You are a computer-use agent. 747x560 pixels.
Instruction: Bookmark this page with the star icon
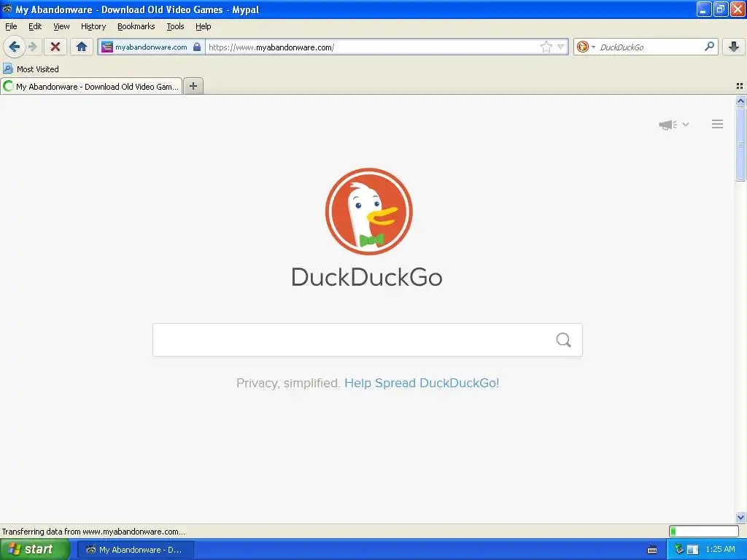(546, 47)
